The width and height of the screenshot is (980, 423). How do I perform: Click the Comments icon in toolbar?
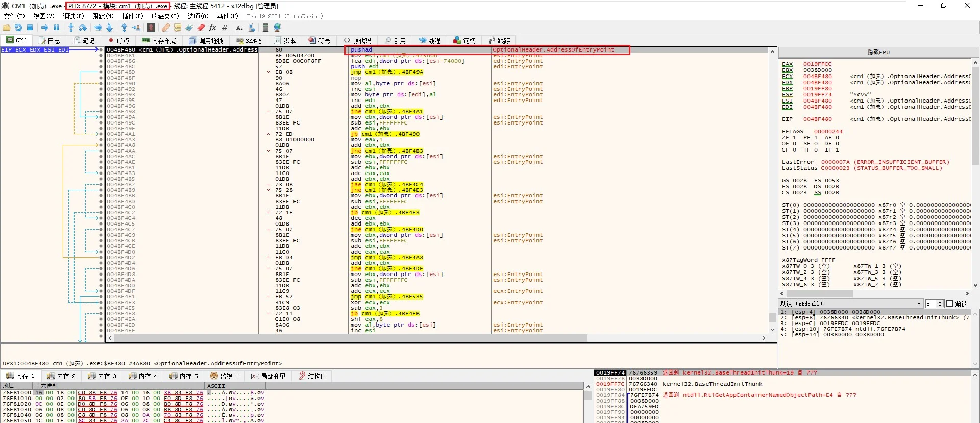tap(178, 28)
